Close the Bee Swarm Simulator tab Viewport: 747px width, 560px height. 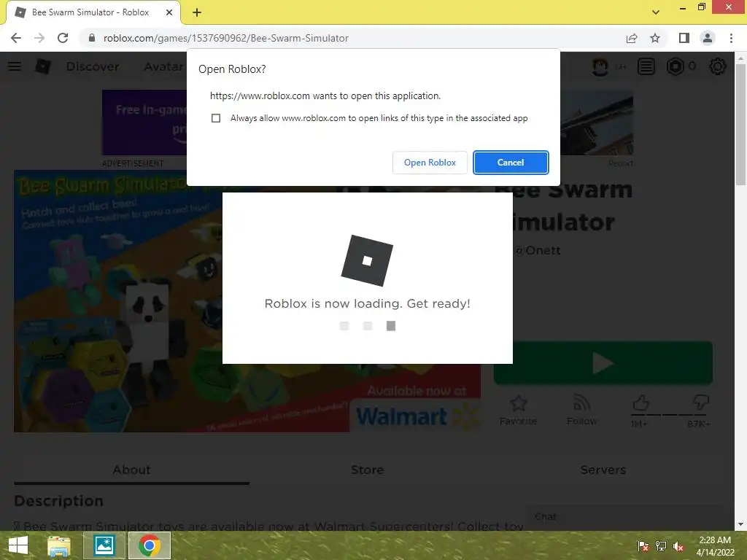[169, 12]
